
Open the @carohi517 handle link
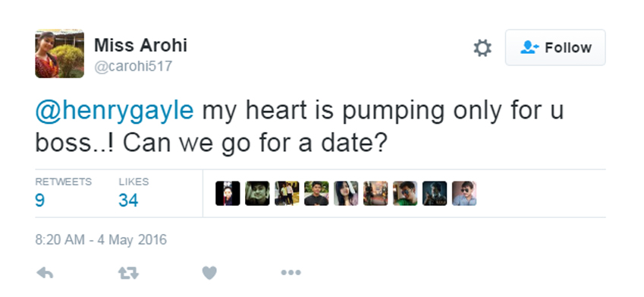point(133,66)
